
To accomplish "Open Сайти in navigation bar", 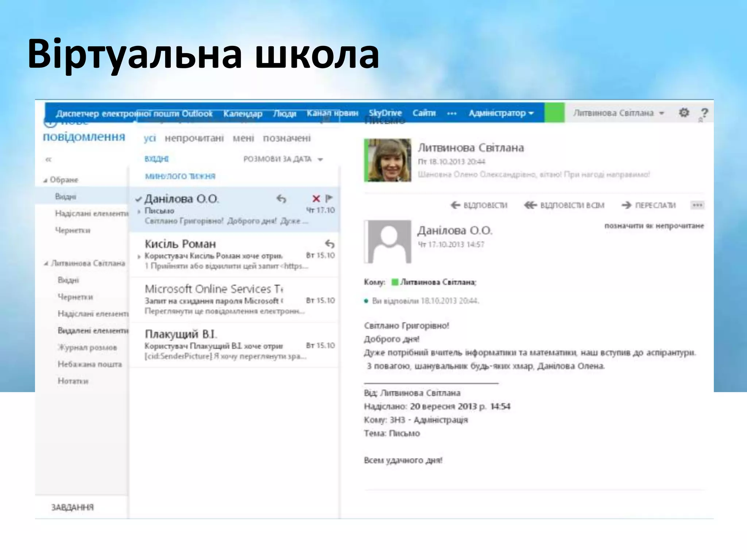I will coord(424,113).
